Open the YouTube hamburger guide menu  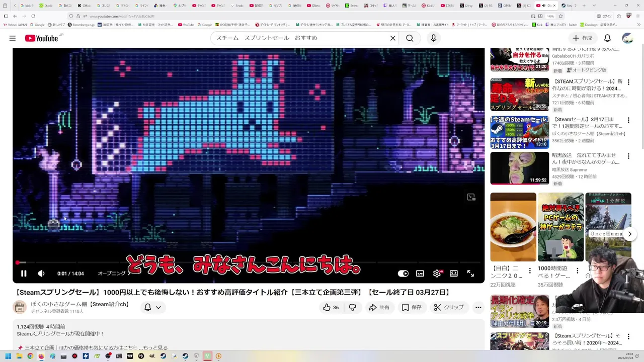point(12,38)
